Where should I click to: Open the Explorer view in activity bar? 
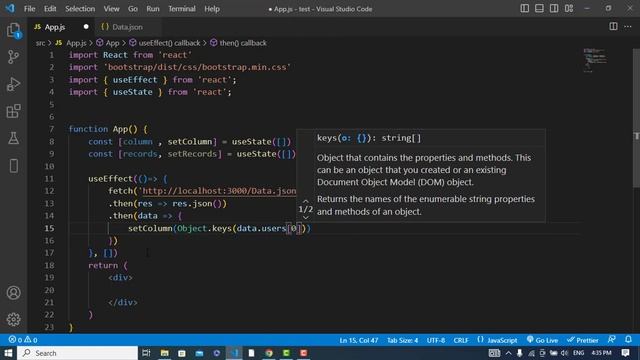(13, 31)
